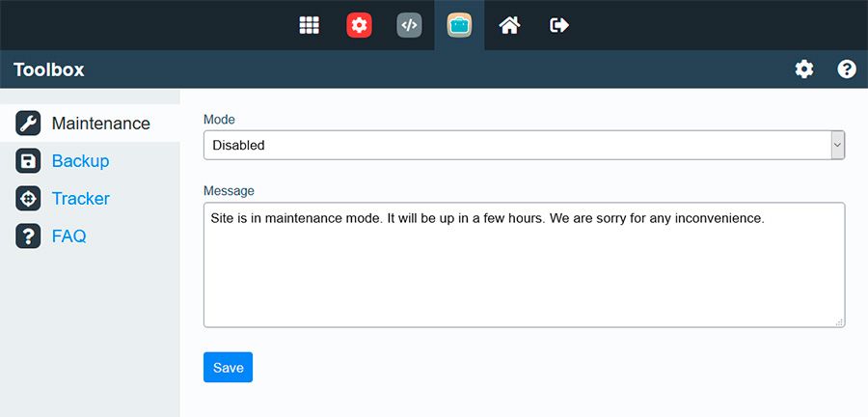This screenshot has height=417, width=868.
Task: Open the FAQ section link
Action: 68,236
